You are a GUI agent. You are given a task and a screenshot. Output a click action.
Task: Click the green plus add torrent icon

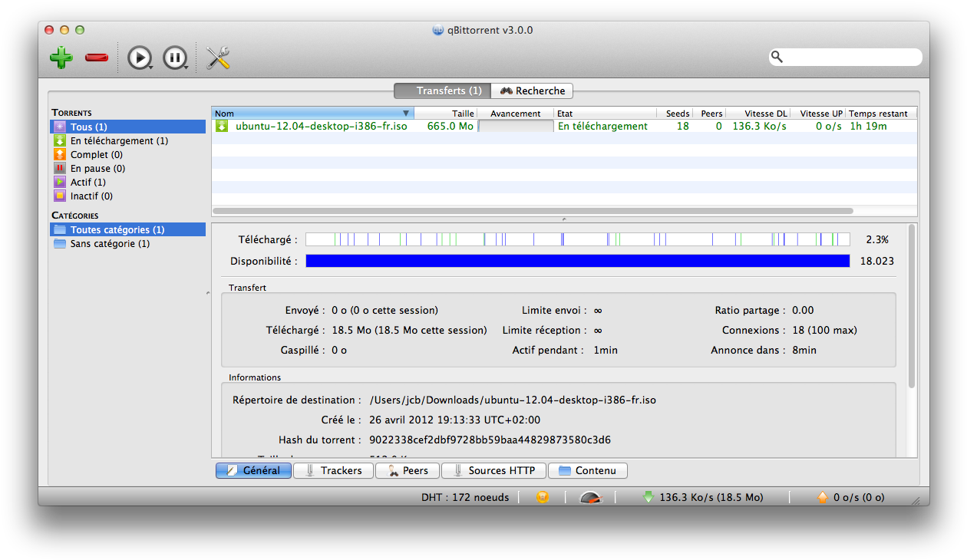(61, 58)
